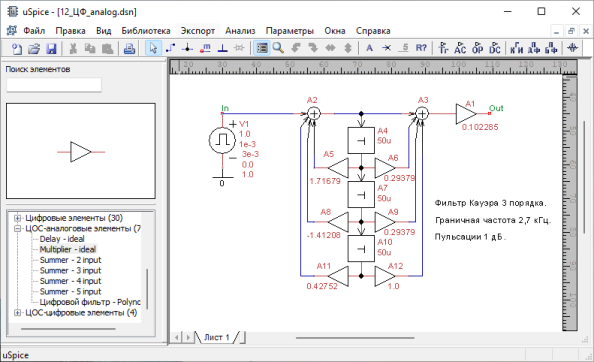Open the Анализ menu
Viewport: 594px width, 362px height.
click(x=240, y=31)
